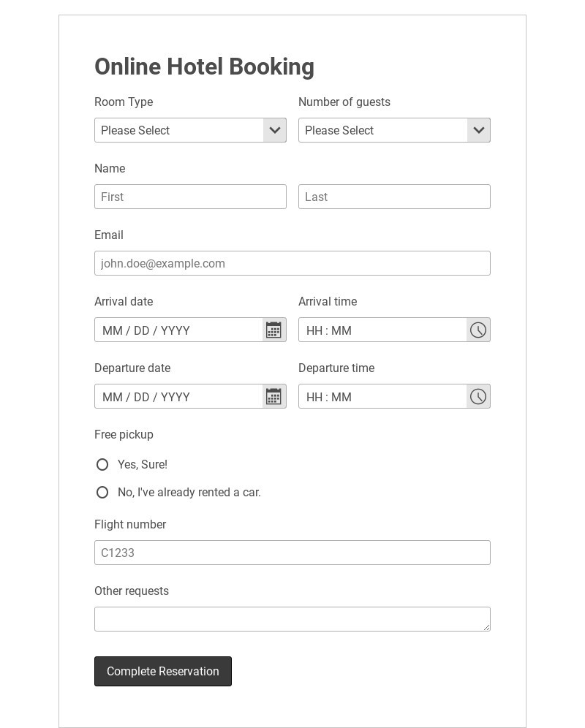Screen dimensions: 585x728
Task: Click the Flight number input field
Action: pyautogui.click(x=292, y=553)
